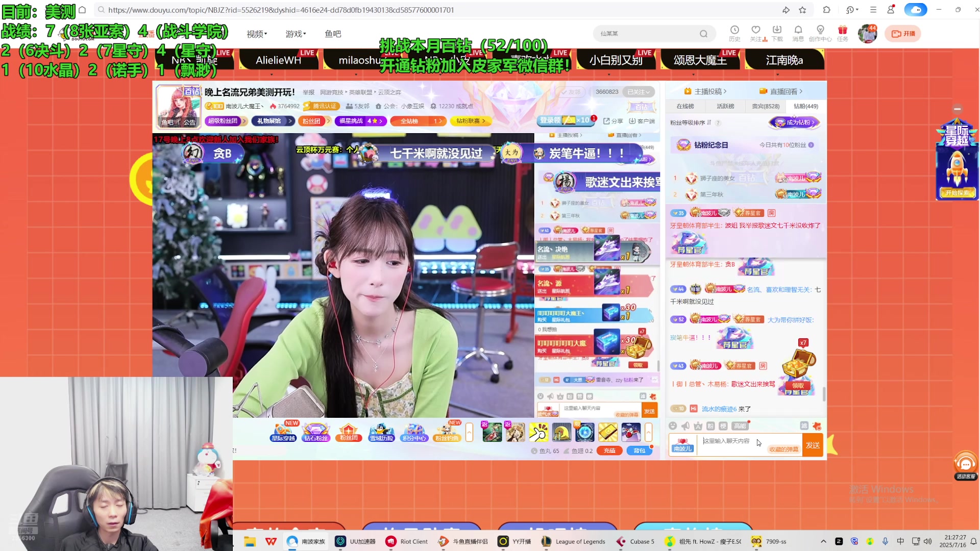Screen dimensions: 980x551
Task: Click the 发送 send button
Action: coord(813,445)
